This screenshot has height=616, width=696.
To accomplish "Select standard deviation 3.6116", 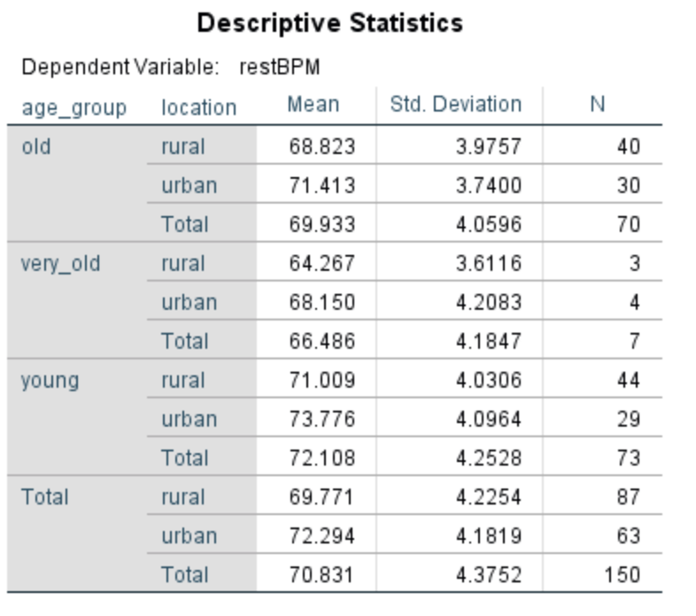I will click(x=489, y=264).
